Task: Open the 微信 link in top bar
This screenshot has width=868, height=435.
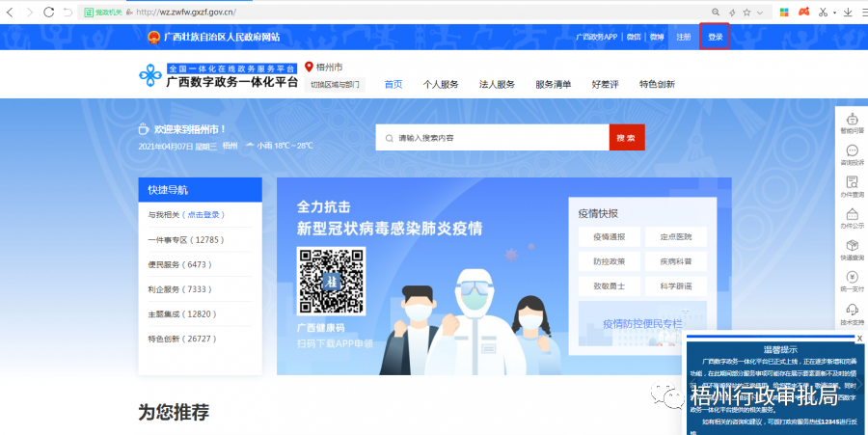Action: pyautogui.click(x=634, y=37)
